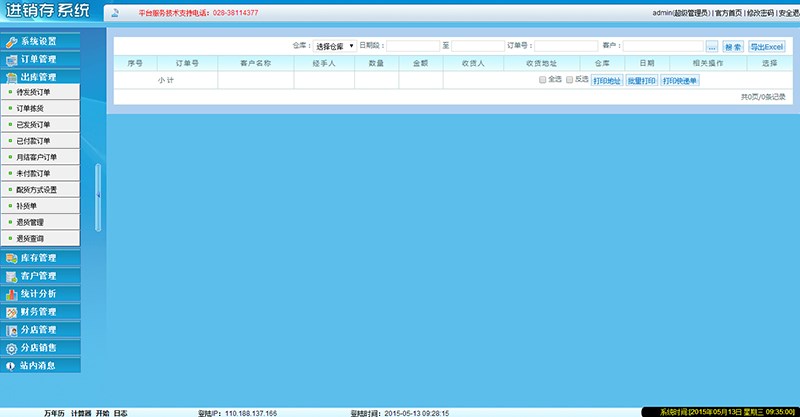Screen dimensions: 800x417
Task: Focus the 客户 input field
Action: click(x=663, y=46)
